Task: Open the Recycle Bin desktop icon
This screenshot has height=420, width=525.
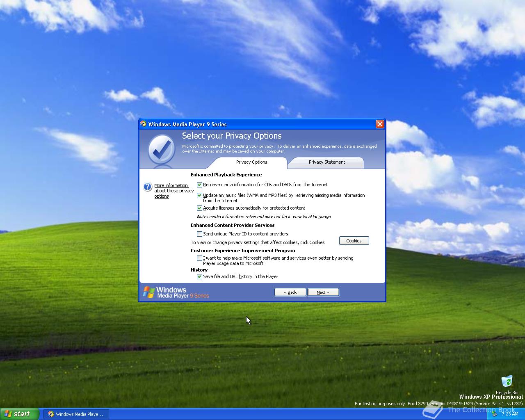Action: click(x=507, y=385)
